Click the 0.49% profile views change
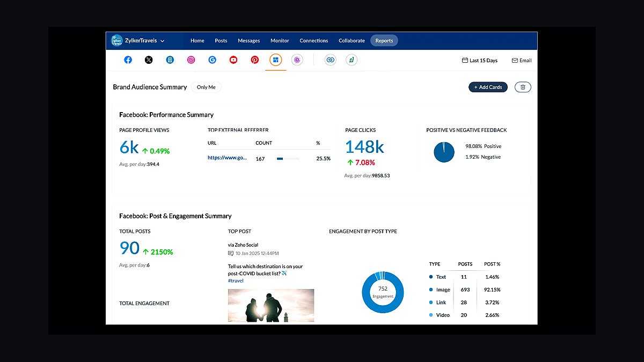 (x=156, y=151)
